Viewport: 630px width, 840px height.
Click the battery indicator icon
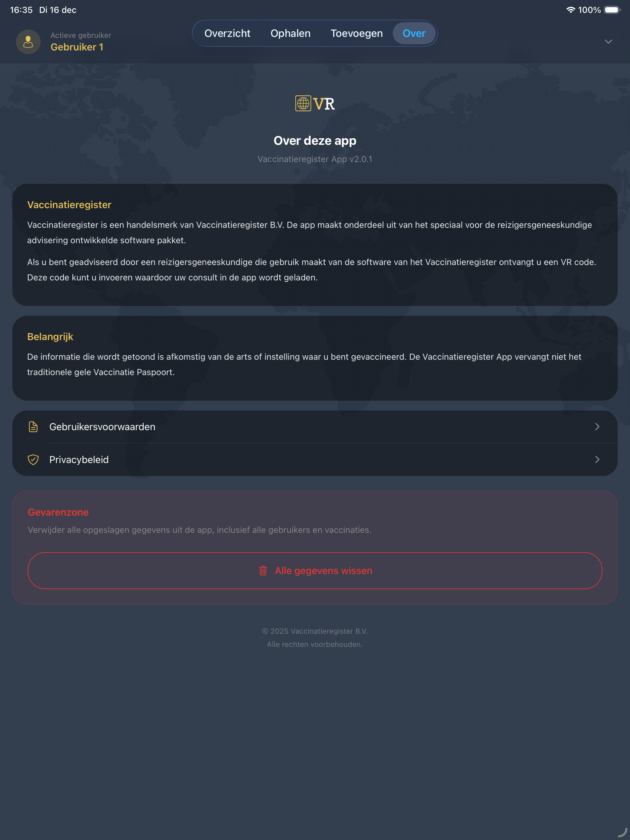tap(612, 10)
